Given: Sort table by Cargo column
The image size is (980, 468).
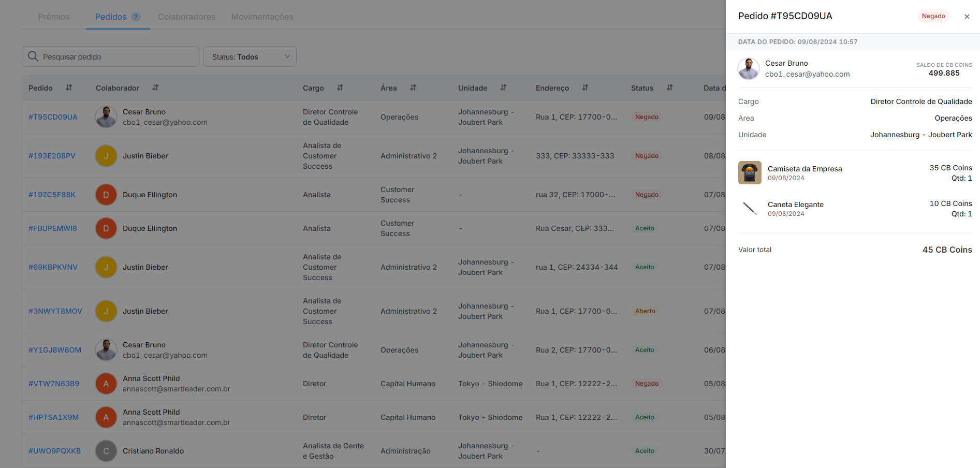Looking at the screenshot, I should click(340, 88).
